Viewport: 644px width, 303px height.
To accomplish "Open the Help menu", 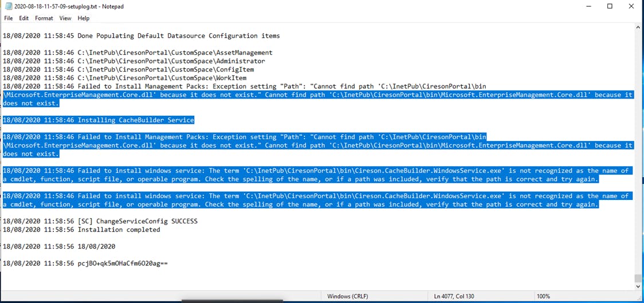I will coord(84,18).
